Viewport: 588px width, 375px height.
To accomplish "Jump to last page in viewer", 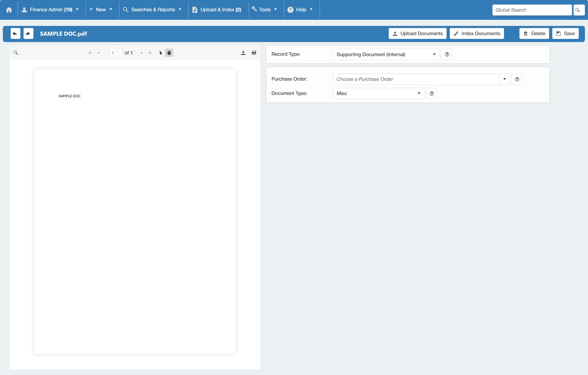I will [x=150, y=53].
